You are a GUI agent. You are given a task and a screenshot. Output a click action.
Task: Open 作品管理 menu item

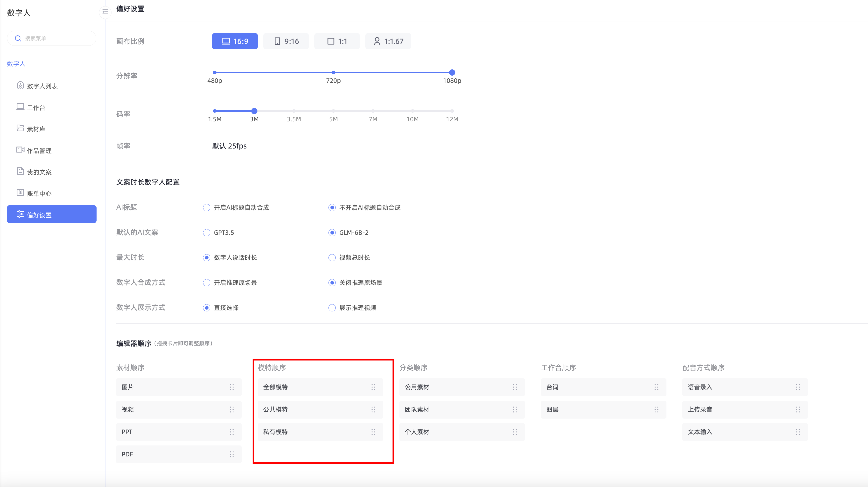pyautogui.click(x=52, y=150)
